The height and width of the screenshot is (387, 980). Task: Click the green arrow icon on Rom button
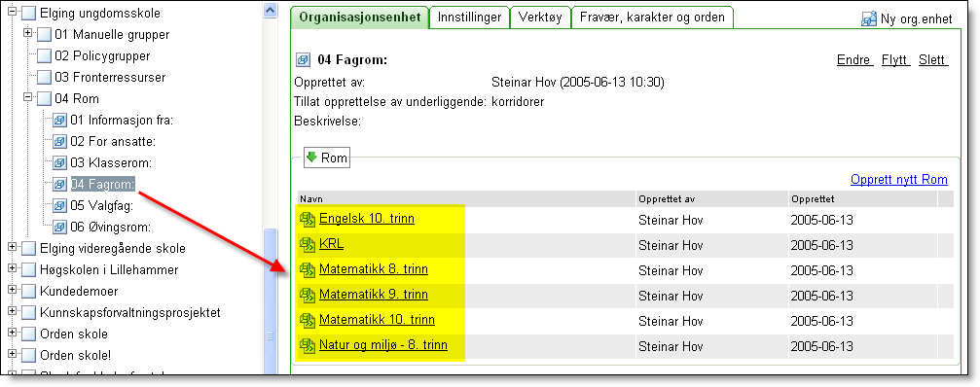[311, 158]
